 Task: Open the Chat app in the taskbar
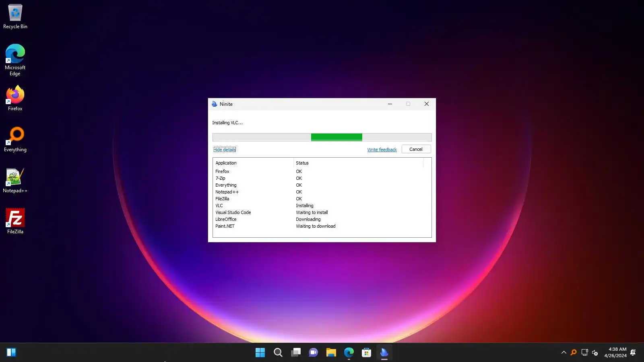(x=314, y=353)
